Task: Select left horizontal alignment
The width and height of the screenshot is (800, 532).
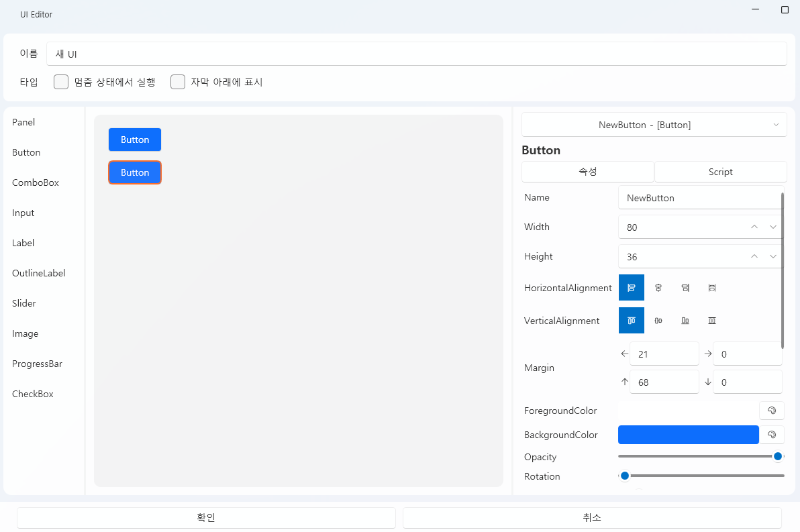Action: point(631,287)
